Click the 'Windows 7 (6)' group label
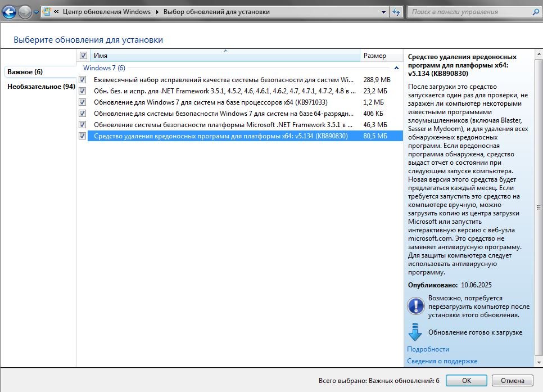Viewport: 543px width, 392px height. click(104, 68)
